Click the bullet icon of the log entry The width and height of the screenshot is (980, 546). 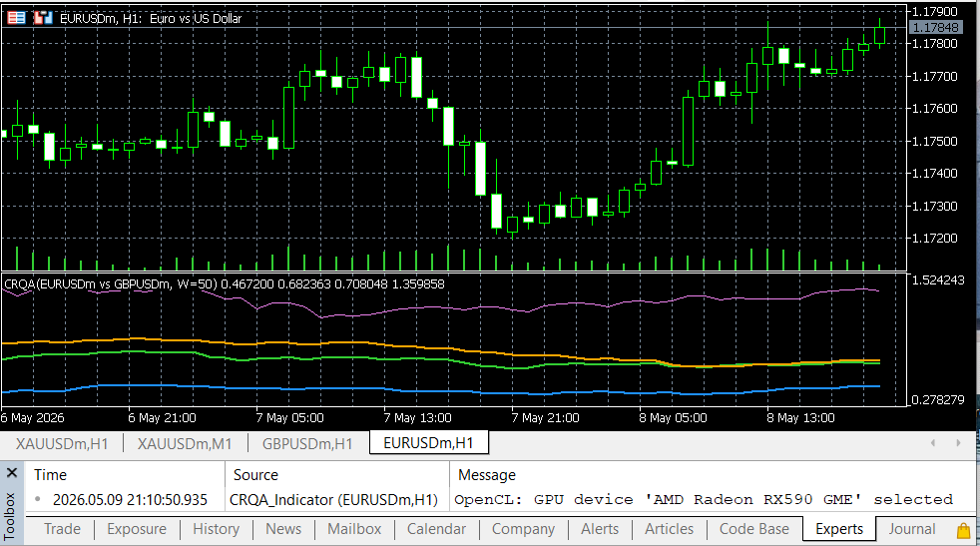(38, 499)
